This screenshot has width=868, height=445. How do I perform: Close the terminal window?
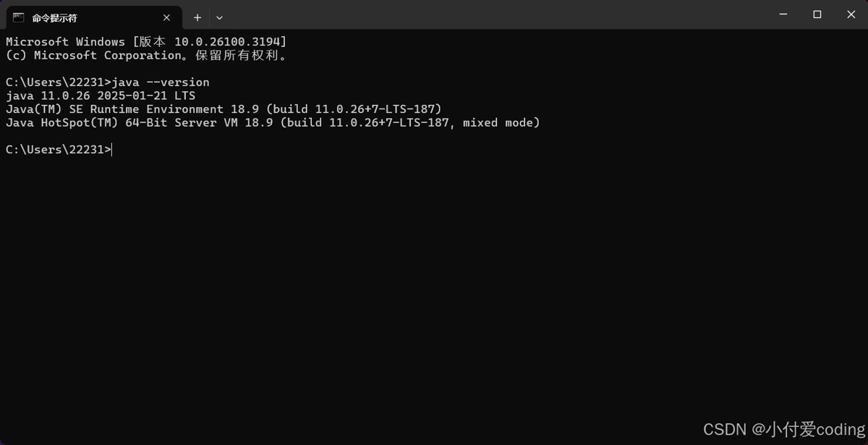pyautogui.click(x=850, y=14)
